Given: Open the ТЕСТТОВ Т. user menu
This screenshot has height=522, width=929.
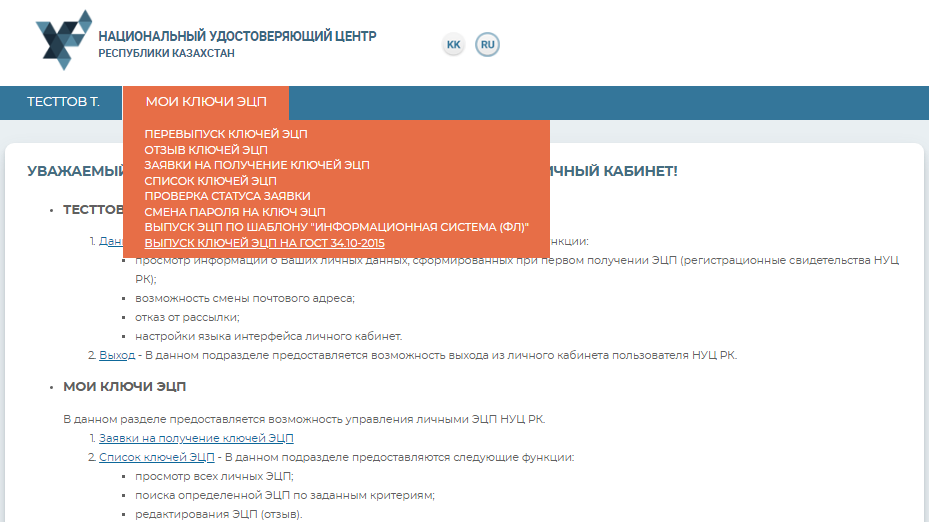Looking at the screenshot, I should click(x=63, y=102).
